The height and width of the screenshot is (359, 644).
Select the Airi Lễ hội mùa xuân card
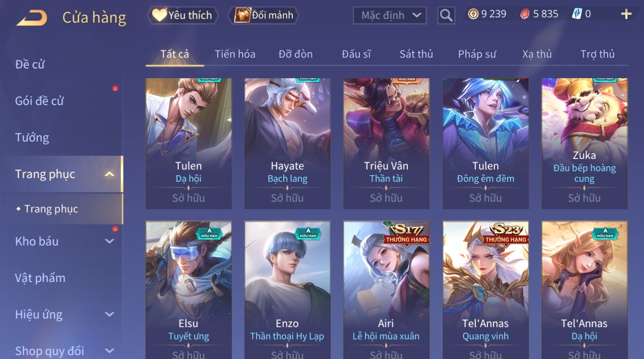(x=386, y=290)
